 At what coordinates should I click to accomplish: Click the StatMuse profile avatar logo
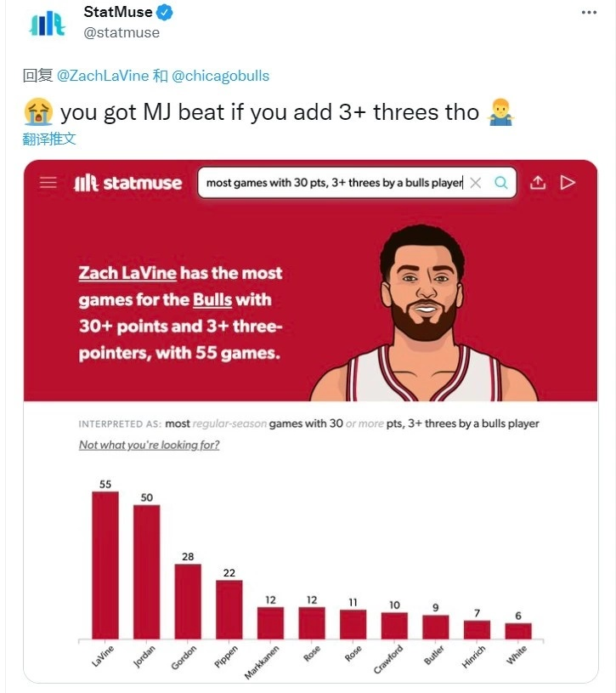[x=48, y=24]
